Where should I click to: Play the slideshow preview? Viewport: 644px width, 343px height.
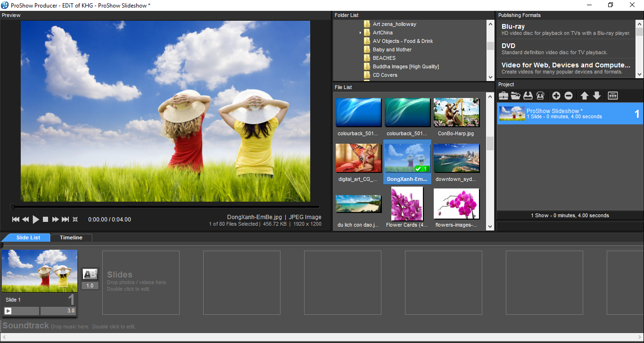pos(36,220)
